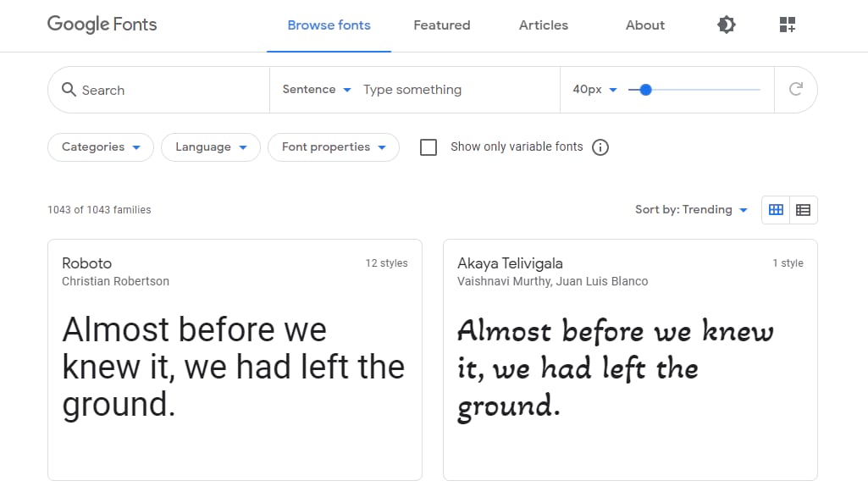Reset the sample text with refresh icon
Viewport: 868px width, 492px height.
tap(796, 89)
